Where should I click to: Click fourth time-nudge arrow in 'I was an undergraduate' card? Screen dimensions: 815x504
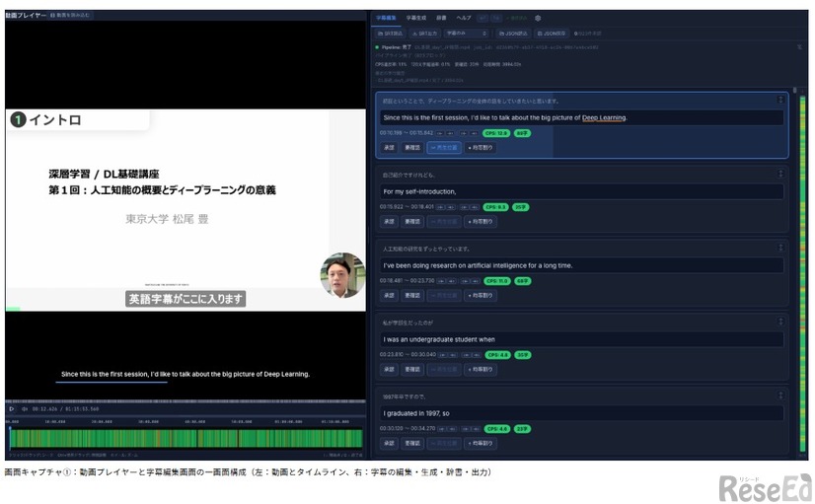click(477, 355)
